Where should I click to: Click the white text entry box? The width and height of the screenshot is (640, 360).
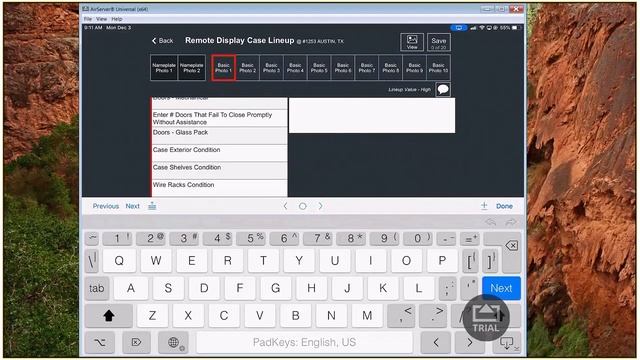tap(372, 115)
